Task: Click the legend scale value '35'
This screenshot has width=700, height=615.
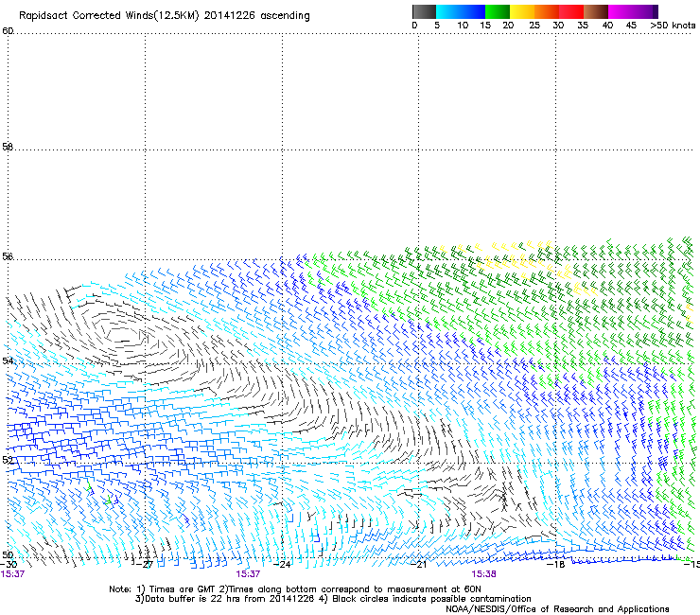Action: tap(583, 26)
